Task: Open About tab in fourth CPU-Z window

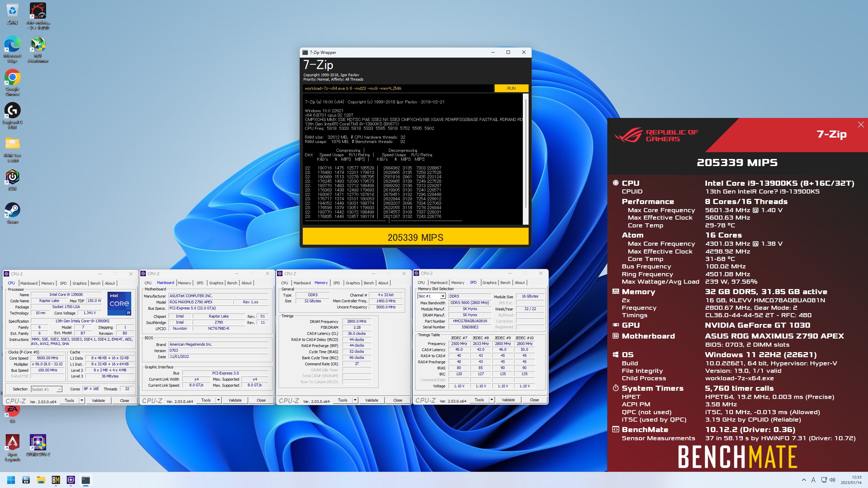Action: [520, 283]
